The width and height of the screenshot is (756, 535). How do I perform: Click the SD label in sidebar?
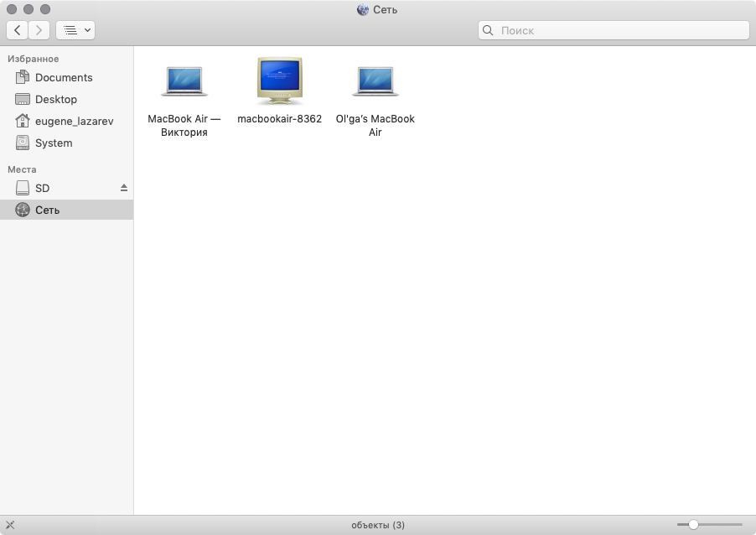tap(43, 188)
